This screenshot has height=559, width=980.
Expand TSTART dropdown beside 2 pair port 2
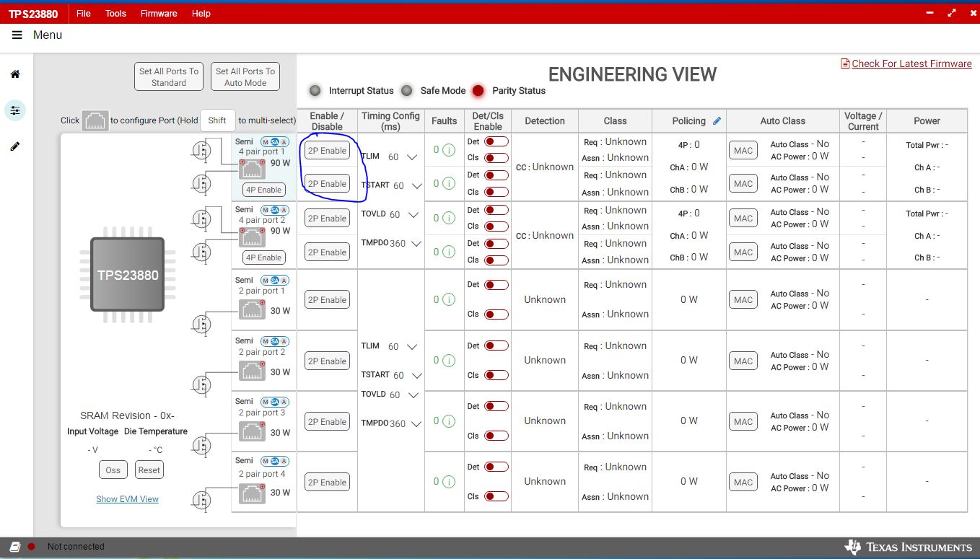coord(416,376)
